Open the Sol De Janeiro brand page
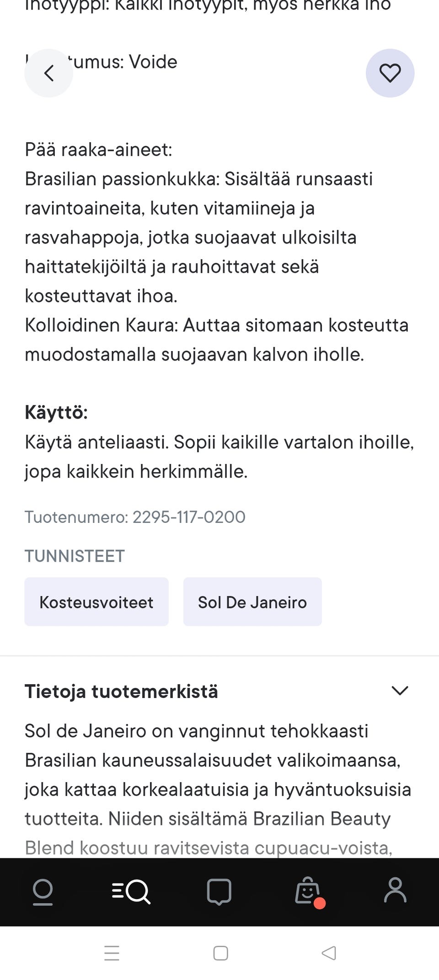This screenshot has height=980, width=439. click(x=252, y=602)
